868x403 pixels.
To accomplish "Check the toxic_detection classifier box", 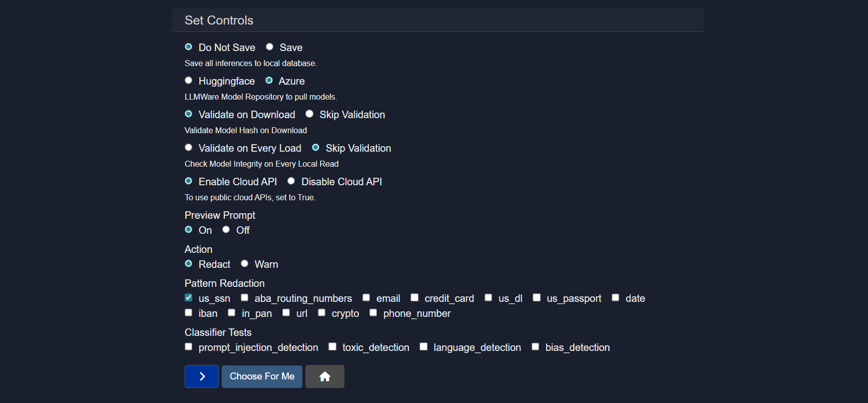I will click(x=332, y=347).
